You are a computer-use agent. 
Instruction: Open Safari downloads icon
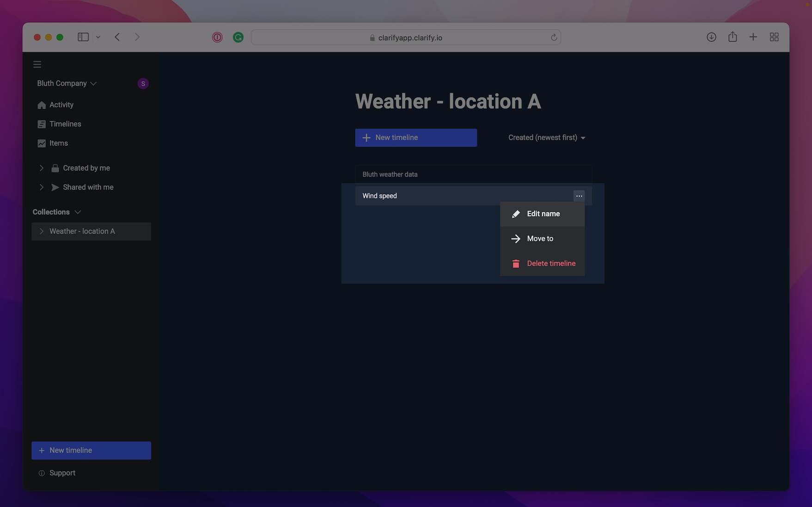click(711, 37)
